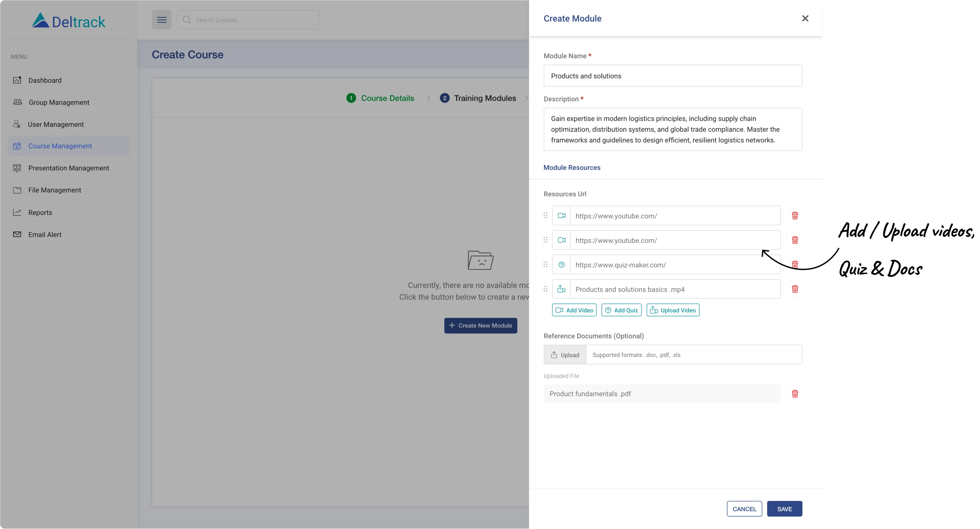This screenshot has width=980, height=529.
Task: Open Presentation Management in sidebar
Action: pos(68,168)
